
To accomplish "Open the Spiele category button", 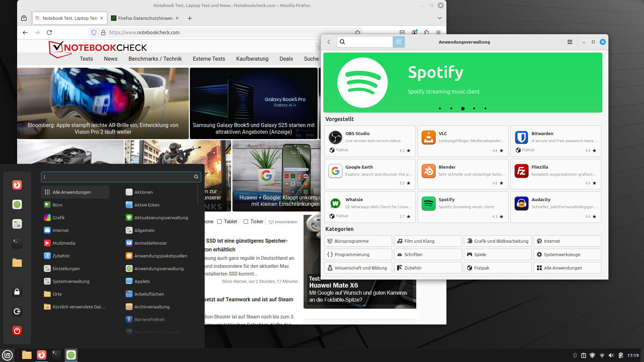I will (x=497, y=254).
